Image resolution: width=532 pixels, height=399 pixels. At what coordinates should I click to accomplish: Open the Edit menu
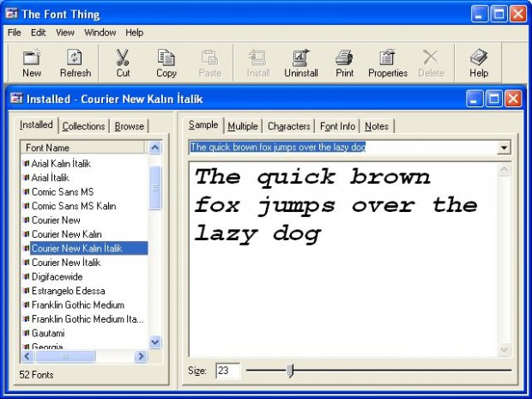tap(38, 33)
